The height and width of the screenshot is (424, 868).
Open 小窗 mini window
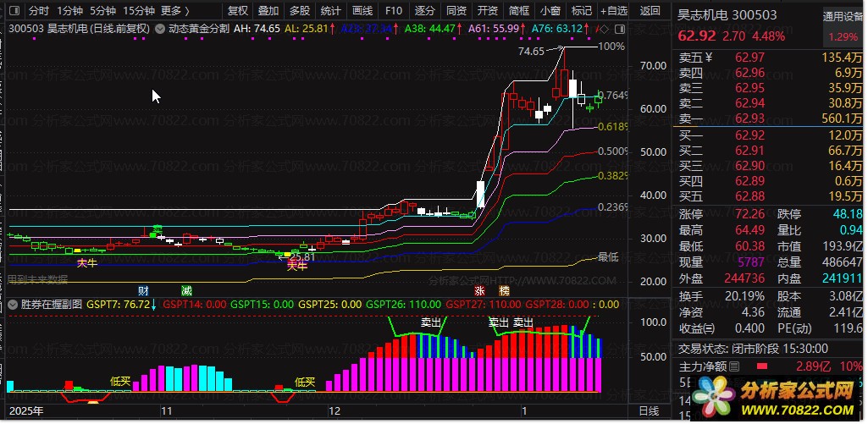(550, 10)
